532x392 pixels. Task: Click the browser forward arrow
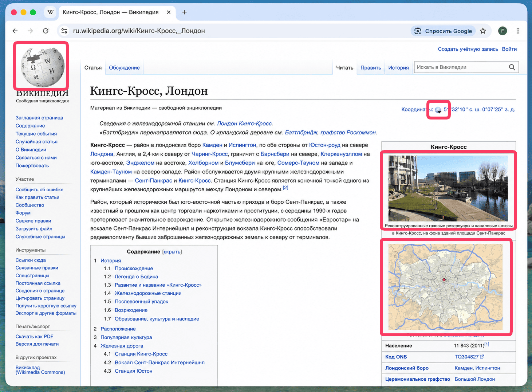[x=30, y=31]
